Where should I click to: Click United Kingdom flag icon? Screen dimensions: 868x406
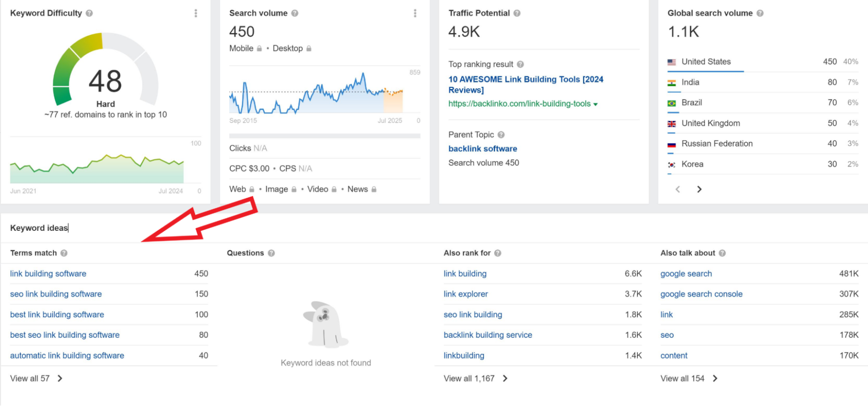pos(672,124)
